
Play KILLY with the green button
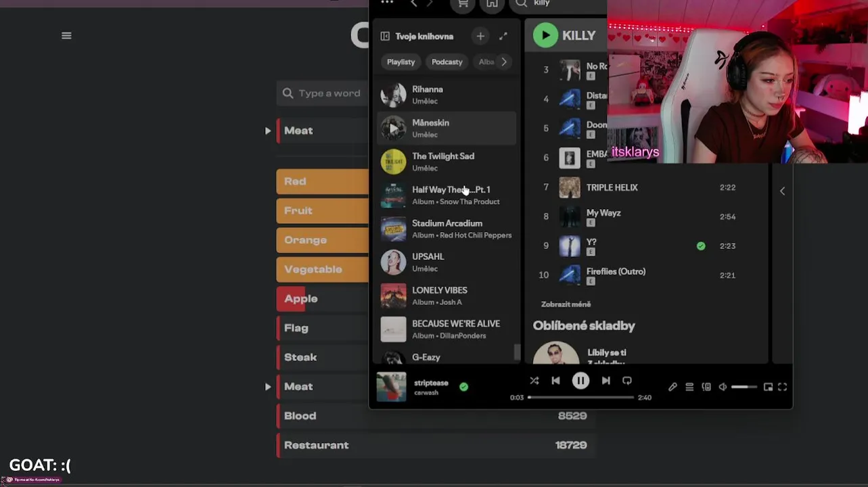545,35
